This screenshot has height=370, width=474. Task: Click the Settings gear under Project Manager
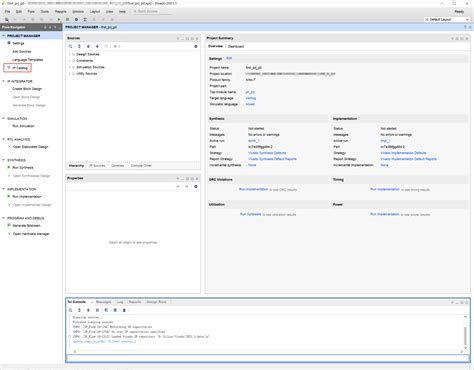pyautogui.click(x=9, y=43)
